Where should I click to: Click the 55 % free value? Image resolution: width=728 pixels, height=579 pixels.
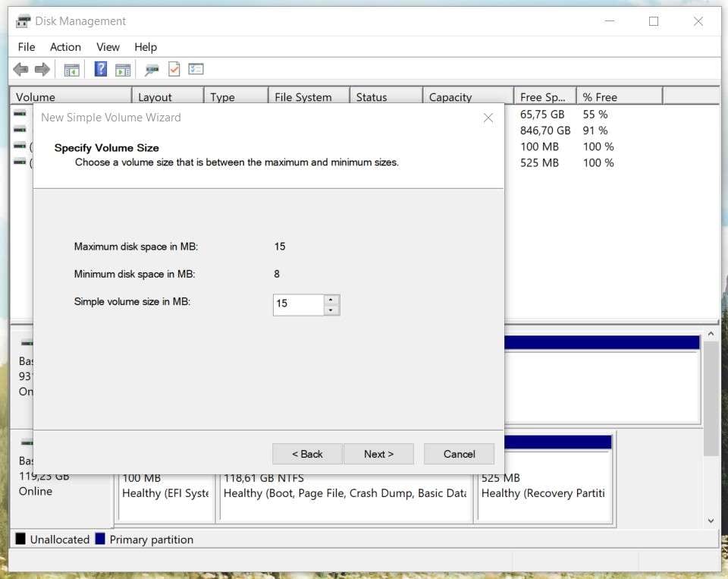click(595, 115)
